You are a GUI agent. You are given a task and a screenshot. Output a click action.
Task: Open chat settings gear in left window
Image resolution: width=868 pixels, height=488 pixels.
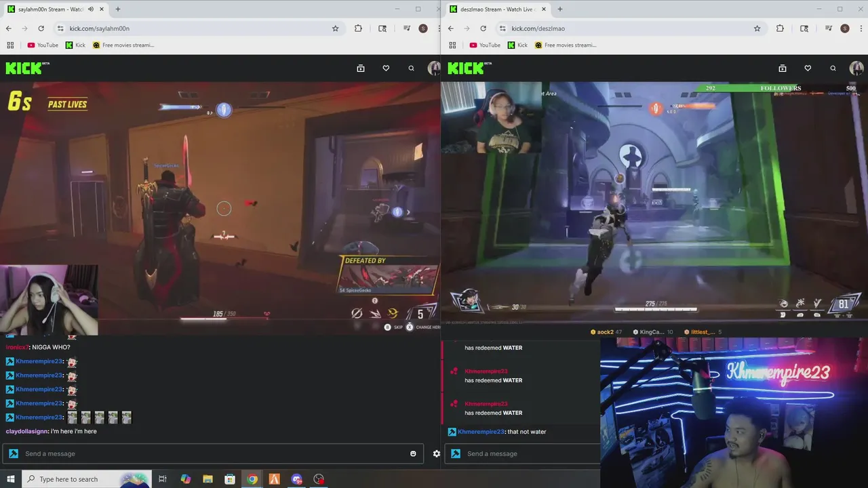436,453
